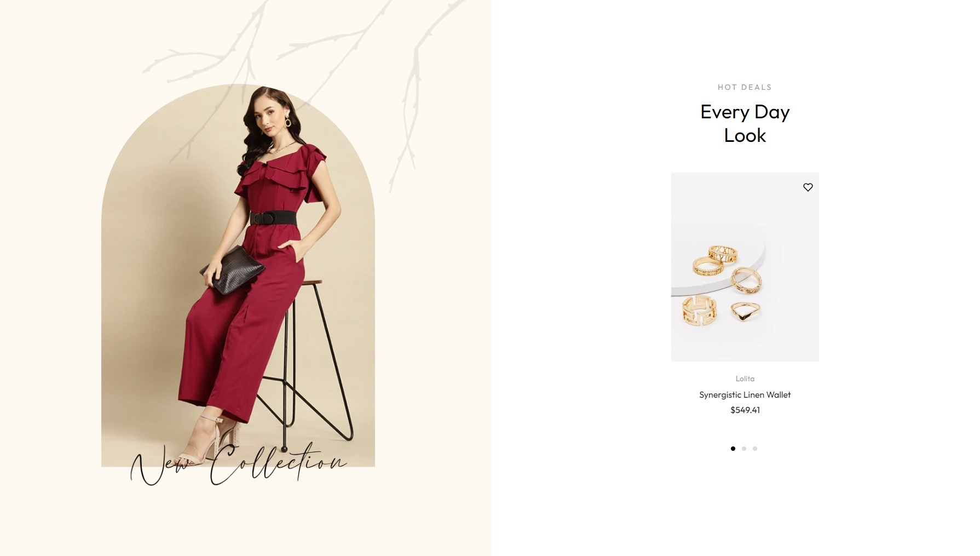Visit the Lolita brand link

pos(745,379)
